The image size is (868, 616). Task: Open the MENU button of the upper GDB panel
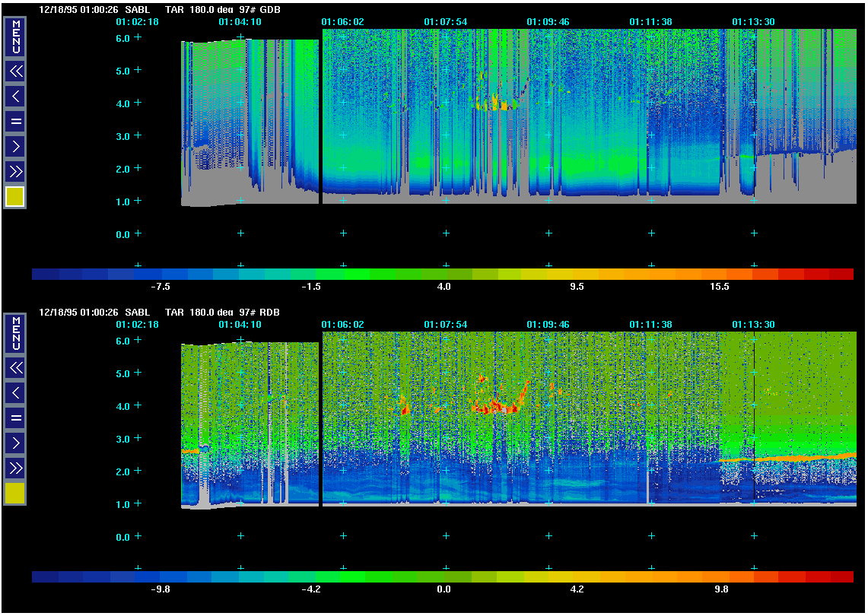point(15,37)
